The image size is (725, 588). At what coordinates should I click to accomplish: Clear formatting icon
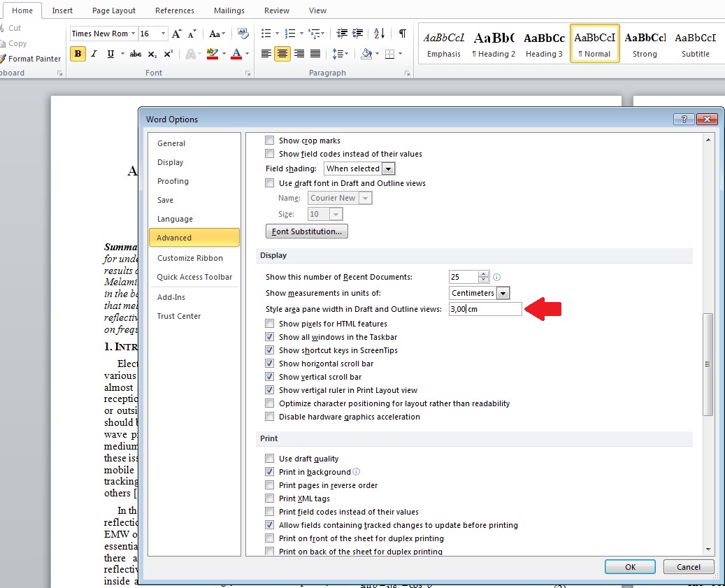click(x=243, y=34)
